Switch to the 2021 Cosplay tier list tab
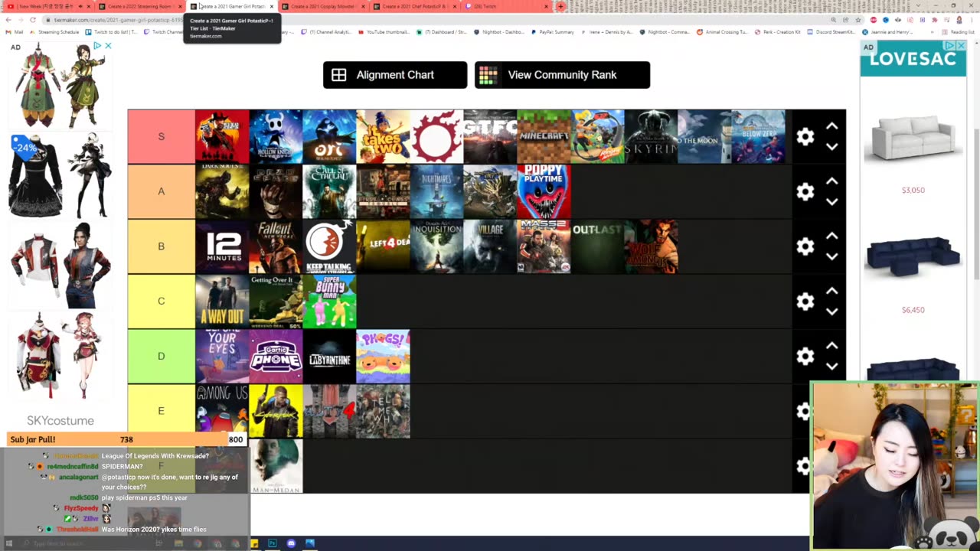 click(x=322, y=6)
